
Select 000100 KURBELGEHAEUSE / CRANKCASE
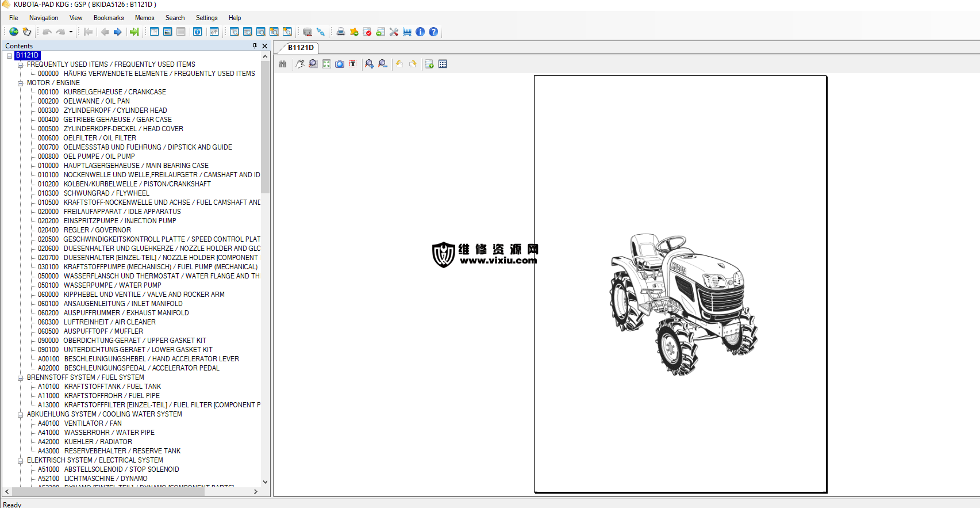pyautogui.click(x=102, y=92)
